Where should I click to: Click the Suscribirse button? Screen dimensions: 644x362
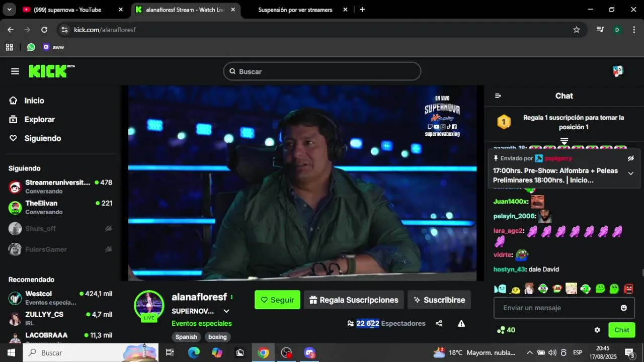pyautogui.click(x=439, y=300)
